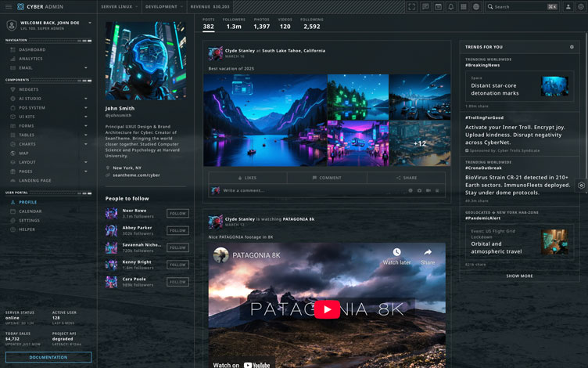Switch to the Followers tab
Screen dimensions: 588x368
click(x=234, y=23)
